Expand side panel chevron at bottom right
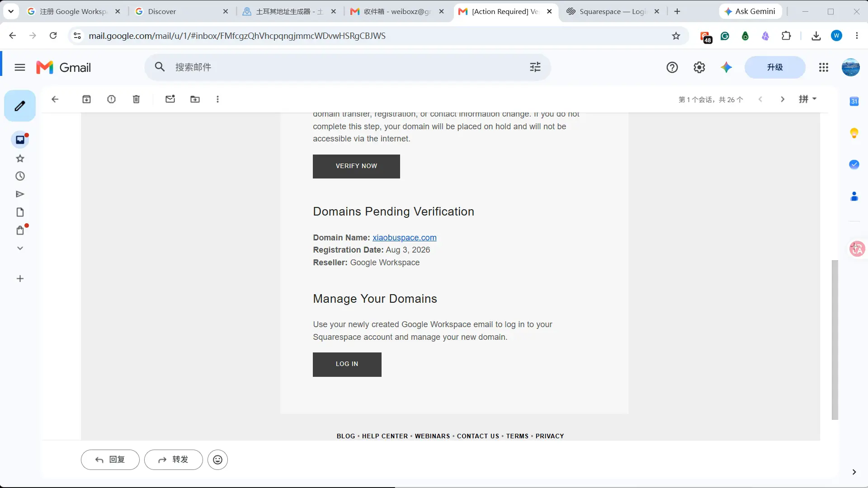Image resolution: width=868 pixels, height=488 pixels. pos(854,472)
